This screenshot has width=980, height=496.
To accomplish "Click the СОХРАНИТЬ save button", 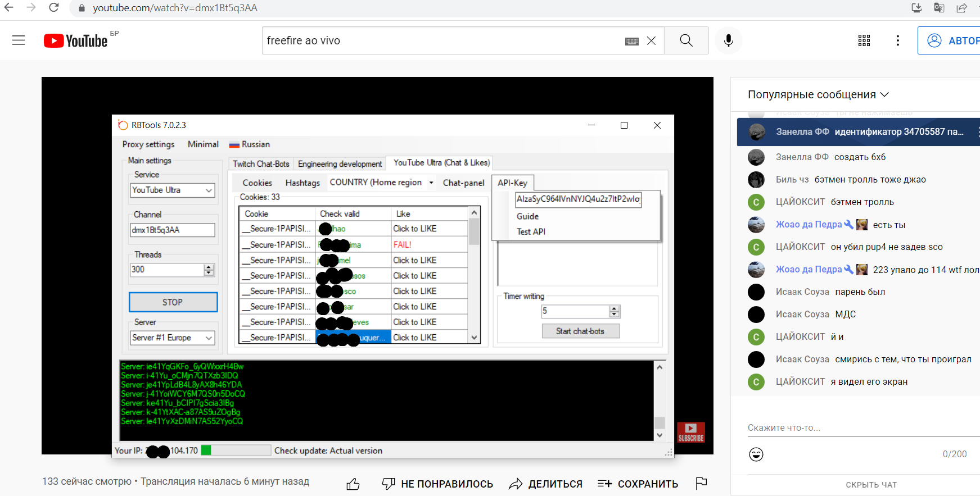I will (638, 484).
